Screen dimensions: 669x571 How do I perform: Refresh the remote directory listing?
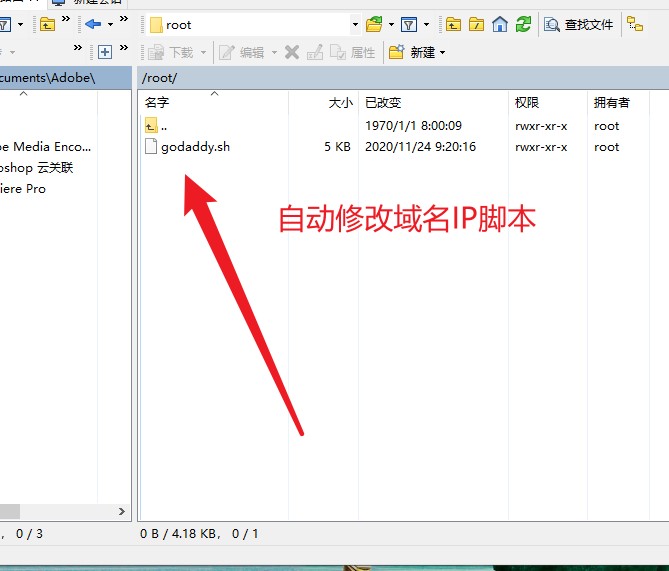[523, 24]
